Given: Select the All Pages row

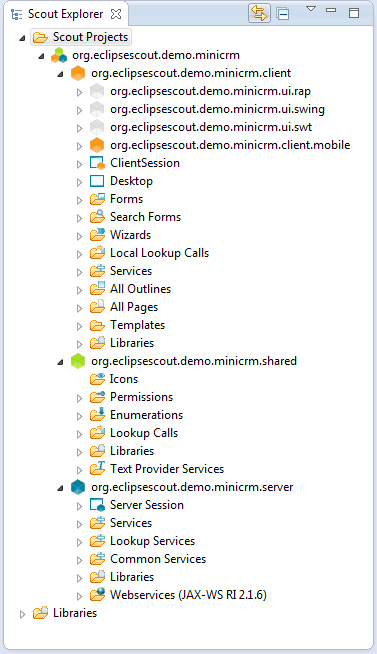Looking at the screenshot, I should pyautogui.click(x=134, y=307).
